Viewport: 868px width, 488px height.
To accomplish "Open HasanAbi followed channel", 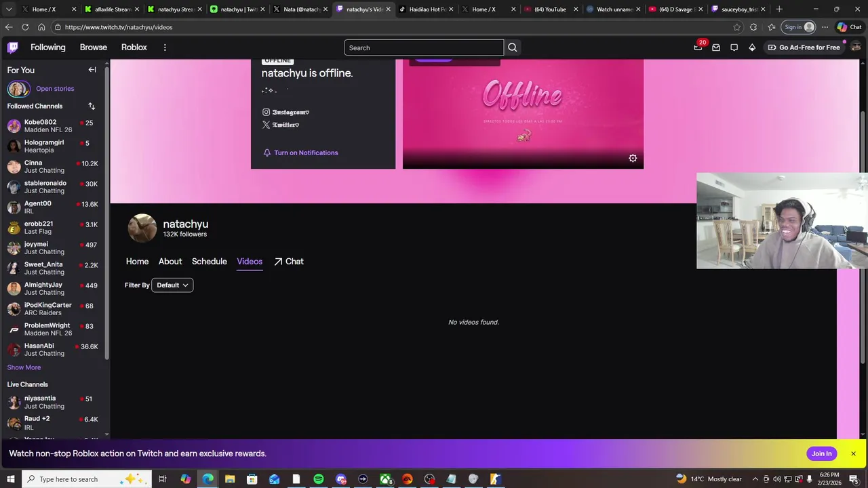I will tap(54, 350).
